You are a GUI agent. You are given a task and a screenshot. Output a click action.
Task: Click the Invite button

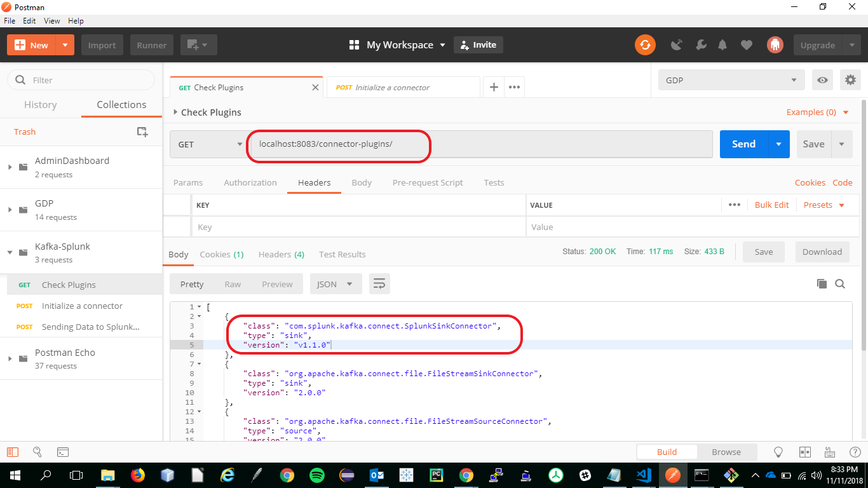click(x=478, y=45)
